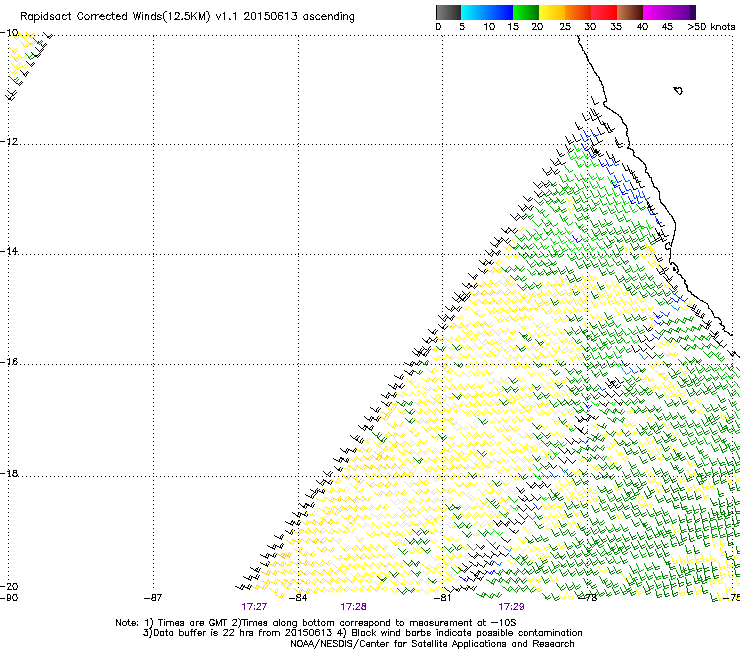
Task: Click the gray 0-5 knots legend swatch
Action: 448,12
